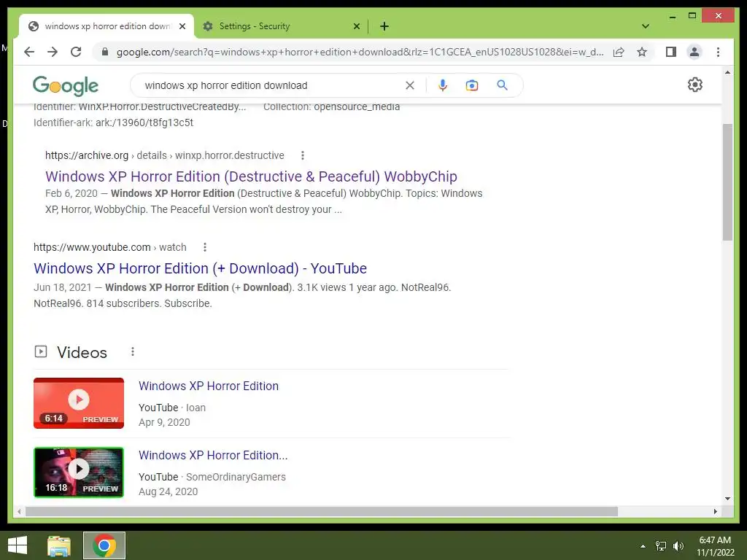
Task: Click the horizontal scrollbar left arrow
Action: pyautogui.click(x=18, y=511)
